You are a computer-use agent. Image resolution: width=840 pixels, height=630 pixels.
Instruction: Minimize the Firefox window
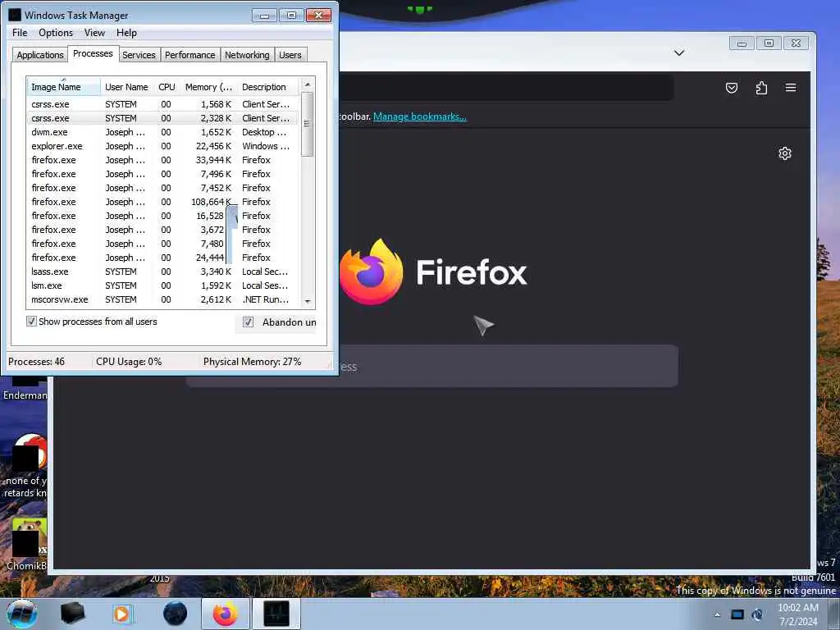[x=742, y=43]
